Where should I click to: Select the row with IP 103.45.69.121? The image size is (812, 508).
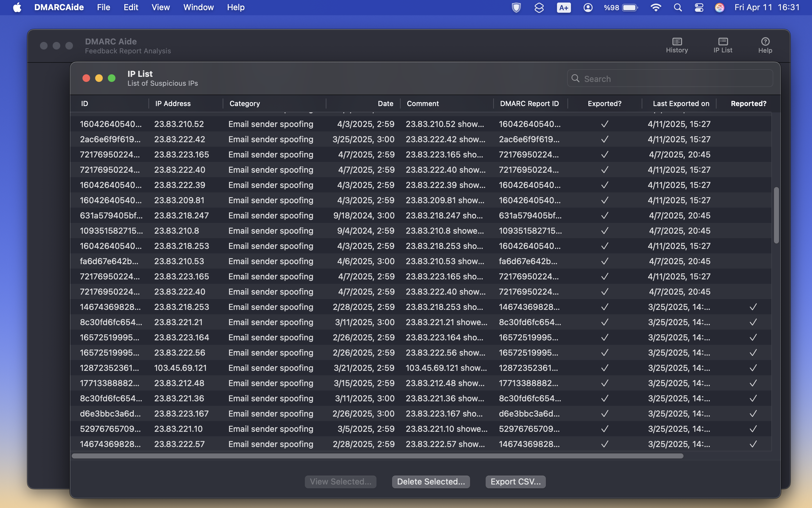(421, 368)
